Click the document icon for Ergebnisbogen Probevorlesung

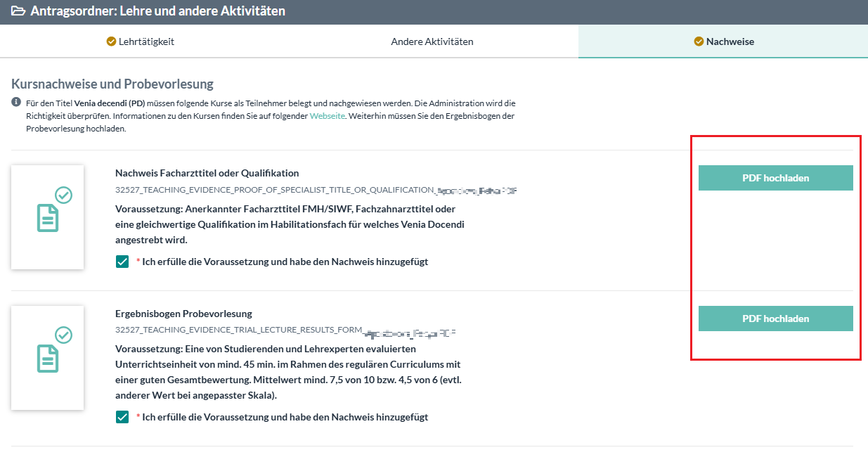click(47, 359)
